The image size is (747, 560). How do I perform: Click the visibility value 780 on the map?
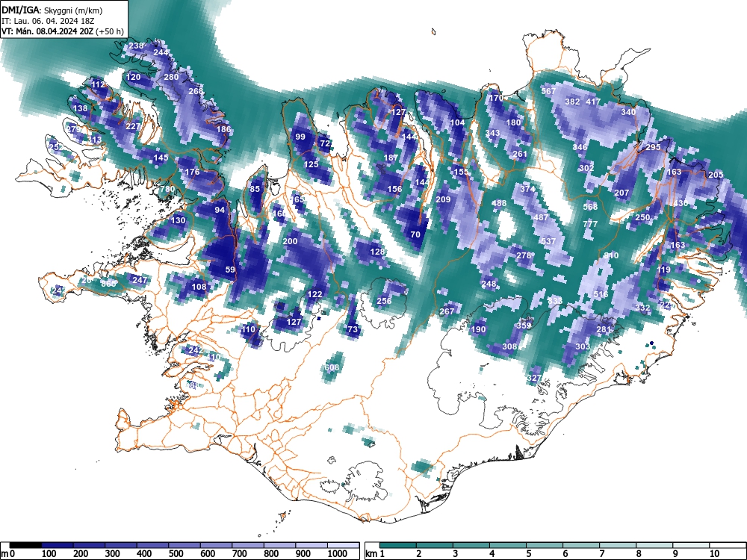167,189
